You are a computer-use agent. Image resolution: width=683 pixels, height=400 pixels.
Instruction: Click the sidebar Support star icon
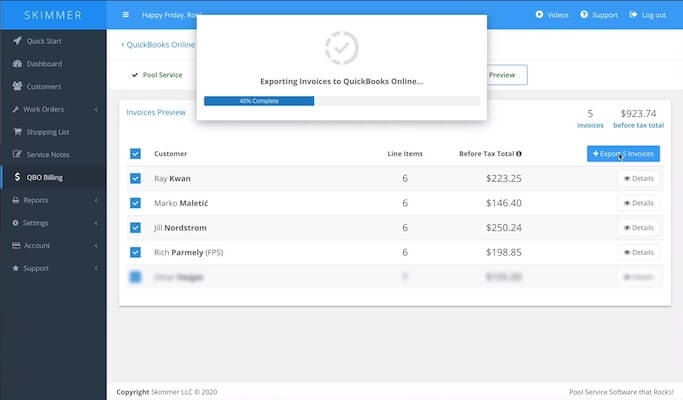pyautogui.click(x=16, y=268)
